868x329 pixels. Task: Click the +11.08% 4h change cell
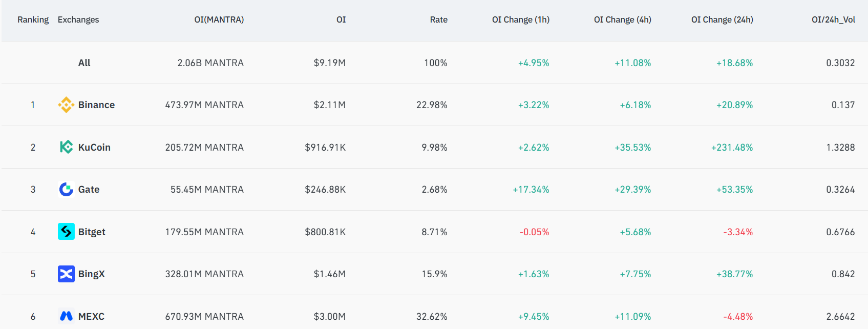[632, 63]
